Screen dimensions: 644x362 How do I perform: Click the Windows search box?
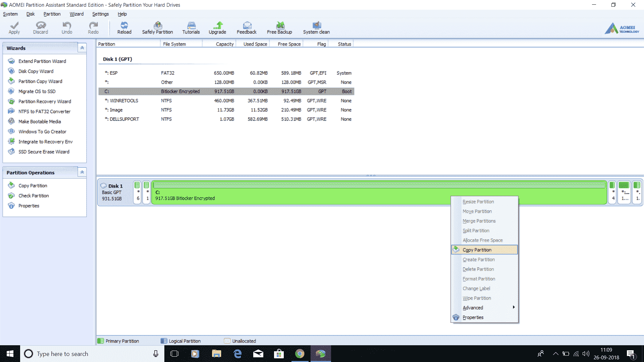point(92,354)
